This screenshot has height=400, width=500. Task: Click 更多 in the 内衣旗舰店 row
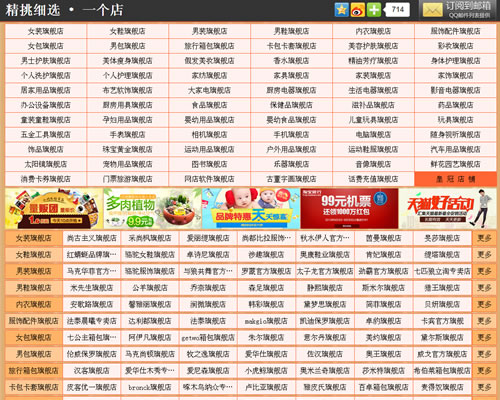point(484,304)
